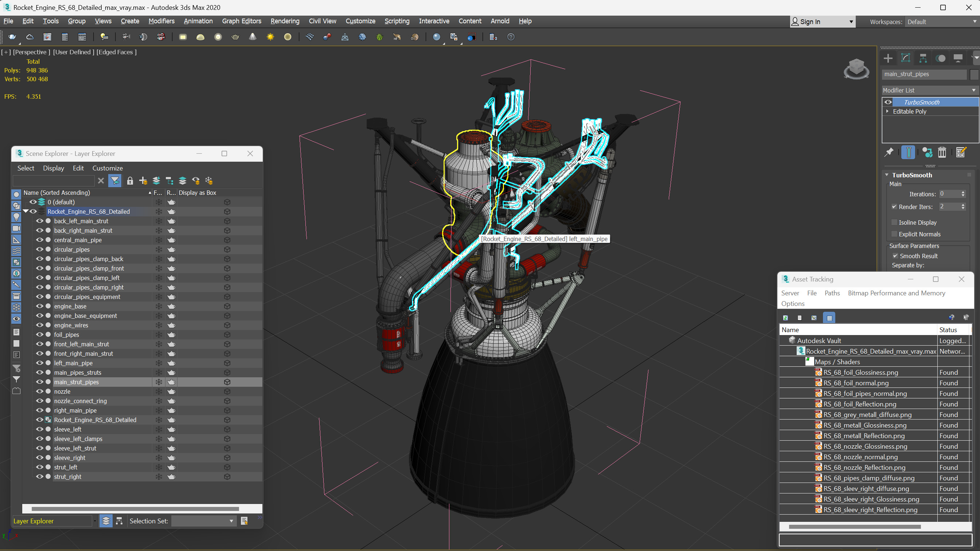Open the Display menu in Scene Explorer
Viewport: 980px width, 551px height.
[x=53, y=168]
